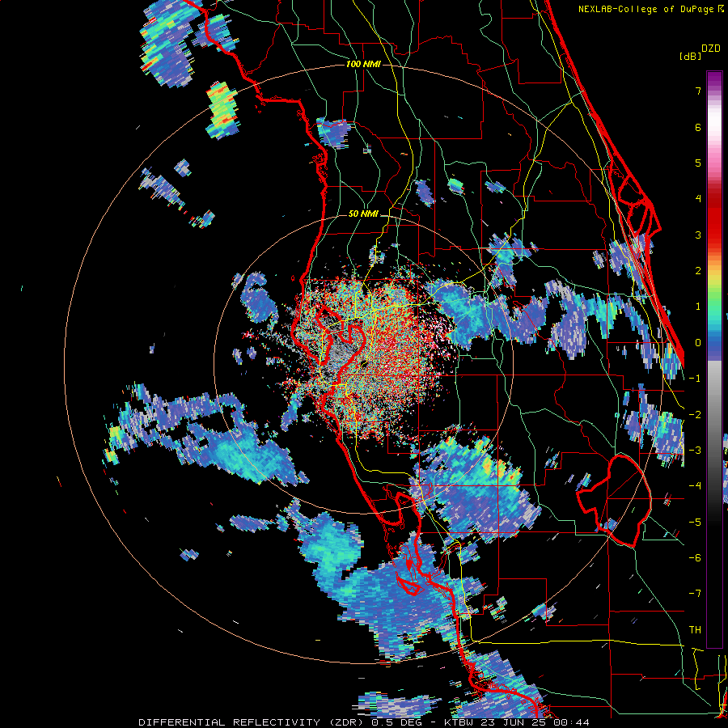Click the -7 value on color scale
Image resolution: width=728 pixels, height=728 pixels.
[x=695, y=594]
